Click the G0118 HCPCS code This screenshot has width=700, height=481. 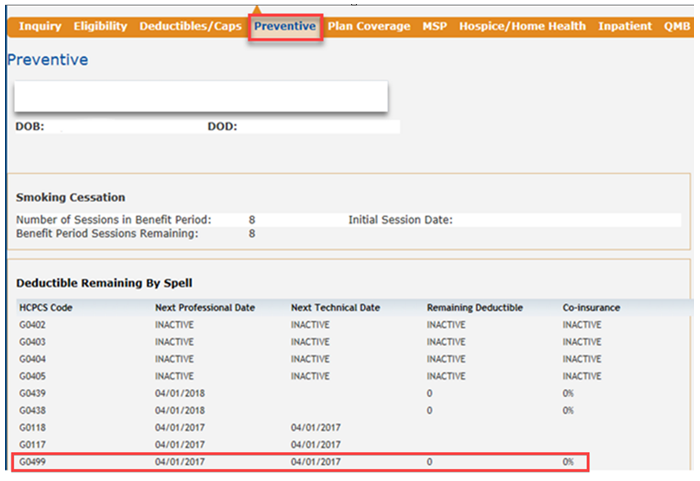pyautogui.click(x=34, y=427)
